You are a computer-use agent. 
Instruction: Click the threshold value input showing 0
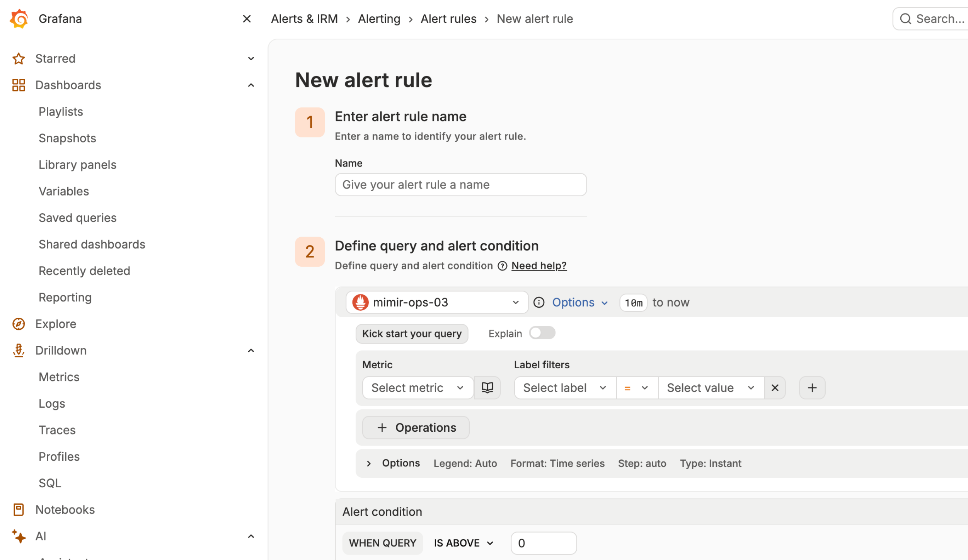coord(544,543)
